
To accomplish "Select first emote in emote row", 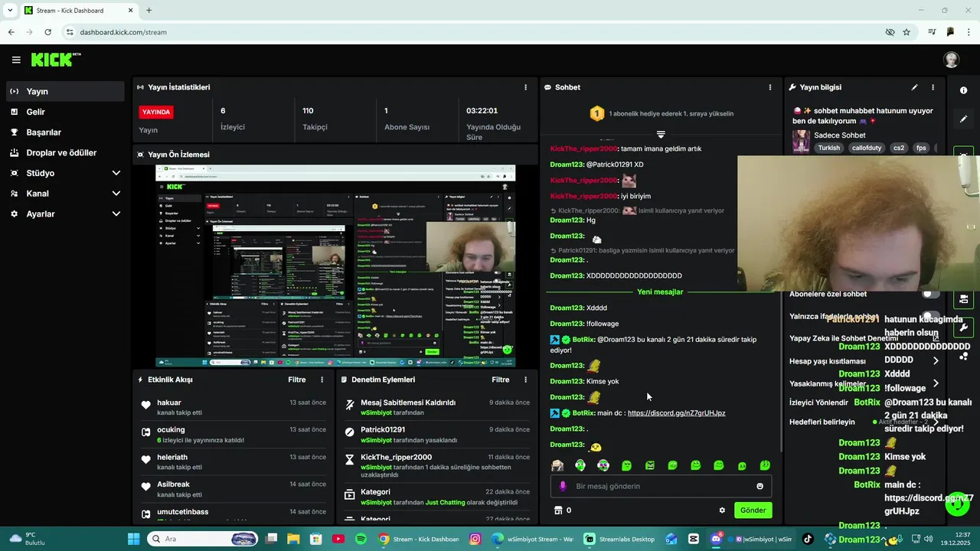I will [x=557, y=465].
